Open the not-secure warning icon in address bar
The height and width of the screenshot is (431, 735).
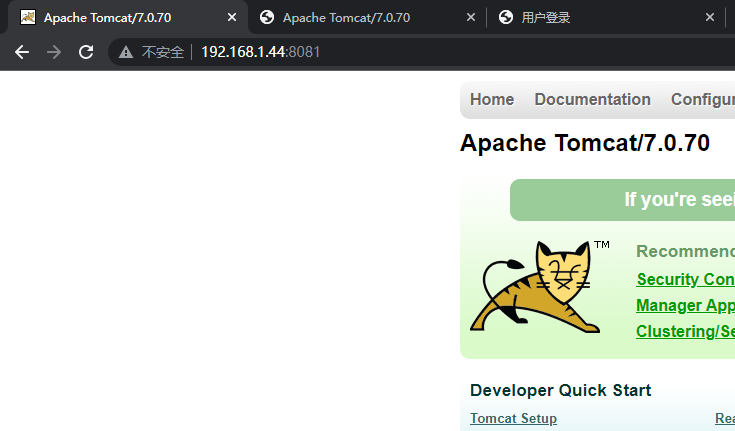coord(126,52)
